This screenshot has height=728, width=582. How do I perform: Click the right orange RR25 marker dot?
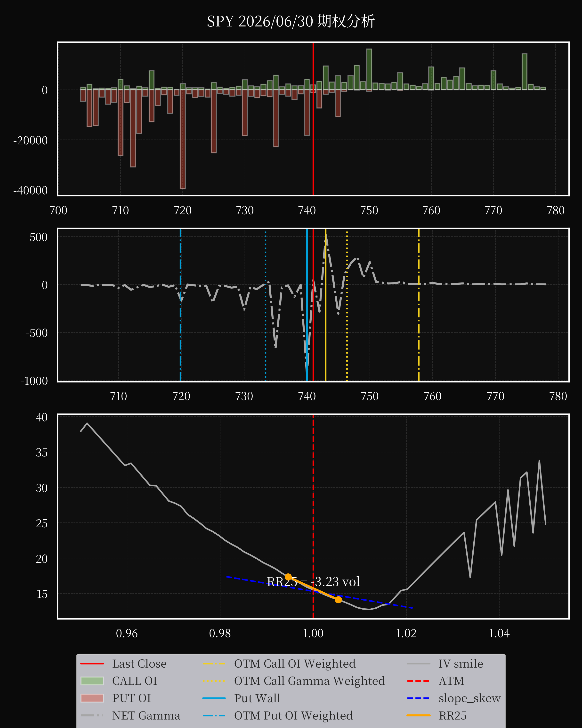tap(338, 599)
